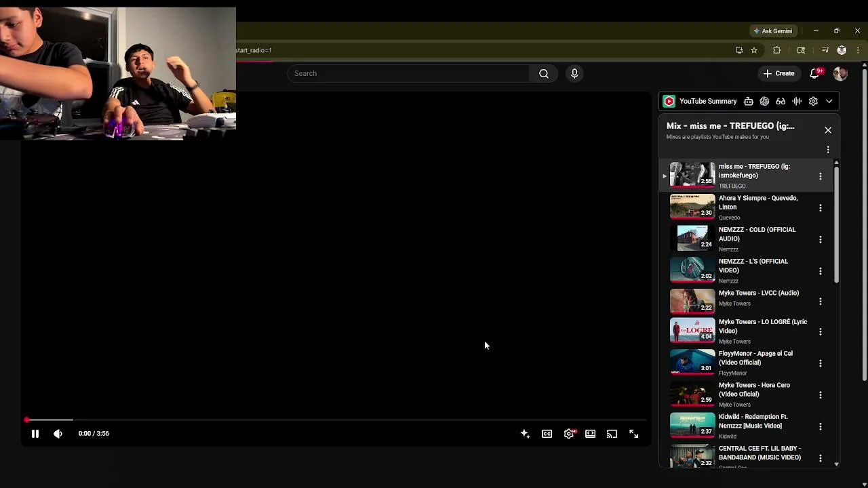Play CENTRAL CEE FT. LIL BABY - BAND4BAND

pyautogui.click(x=692, y=456)
